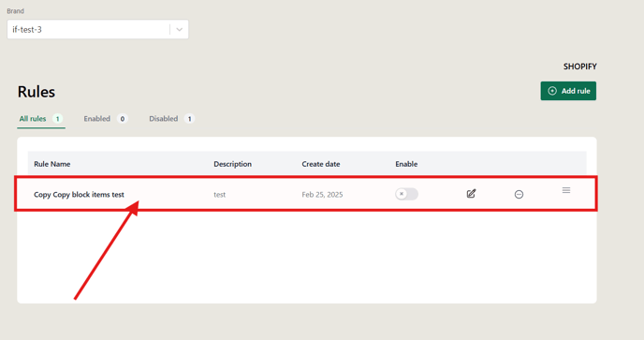
Task: Open the more options ellipsis icon for the rule
Action: click(519, 195)
